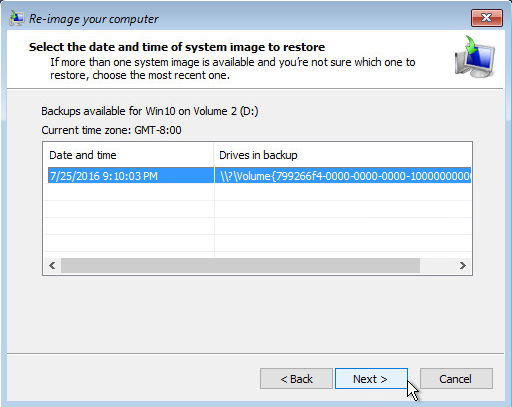Click the first empty row under the backup entry

257,192
